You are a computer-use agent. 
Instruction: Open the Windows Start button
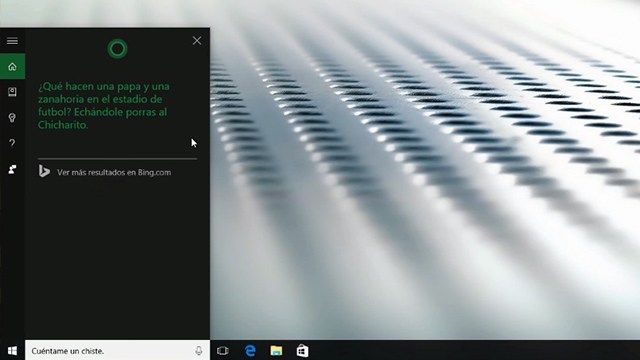click(x=12, y=351)
